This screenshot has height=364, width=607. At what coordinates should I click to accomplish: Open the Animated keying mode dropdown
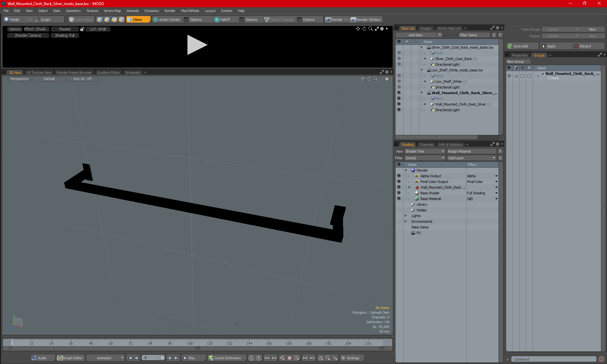(105, 358)
